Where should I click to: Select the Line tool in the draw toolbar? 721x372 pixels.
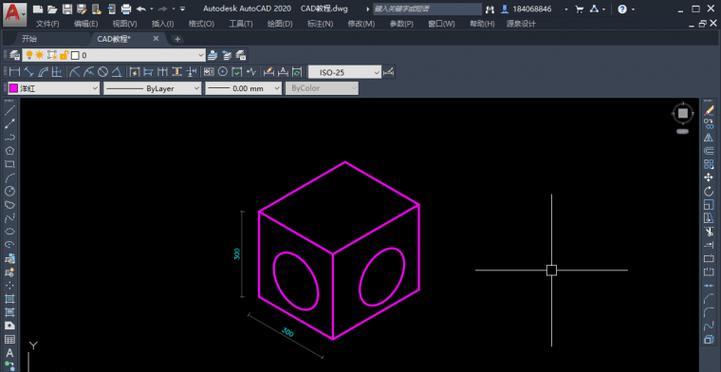click(x=10, y=109)
